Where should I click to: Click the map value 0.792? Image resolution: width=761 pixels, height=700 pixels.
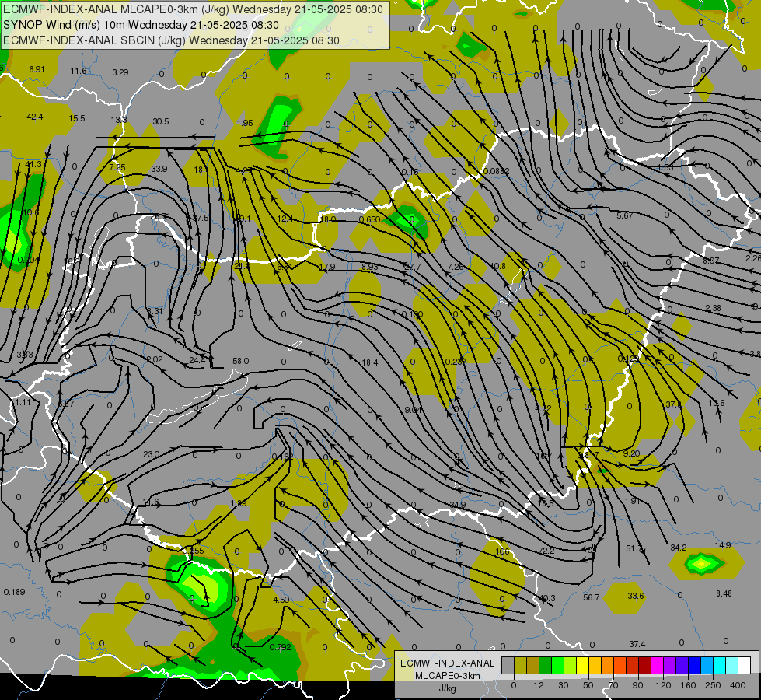[x=280, y=647]
